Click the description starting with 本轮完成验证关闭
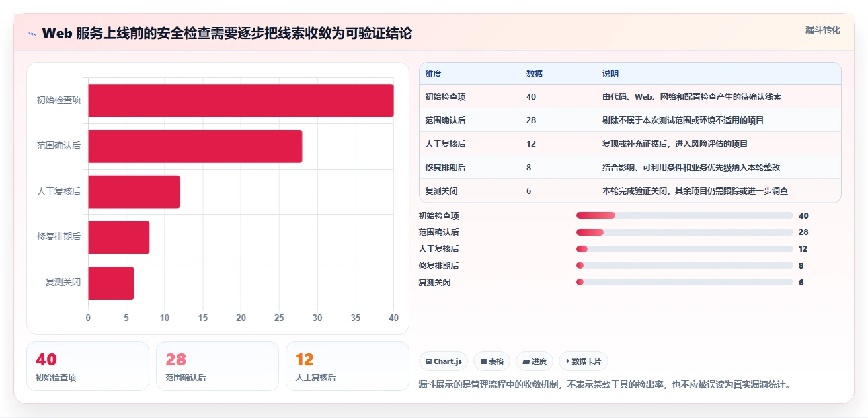 [695, 191]
